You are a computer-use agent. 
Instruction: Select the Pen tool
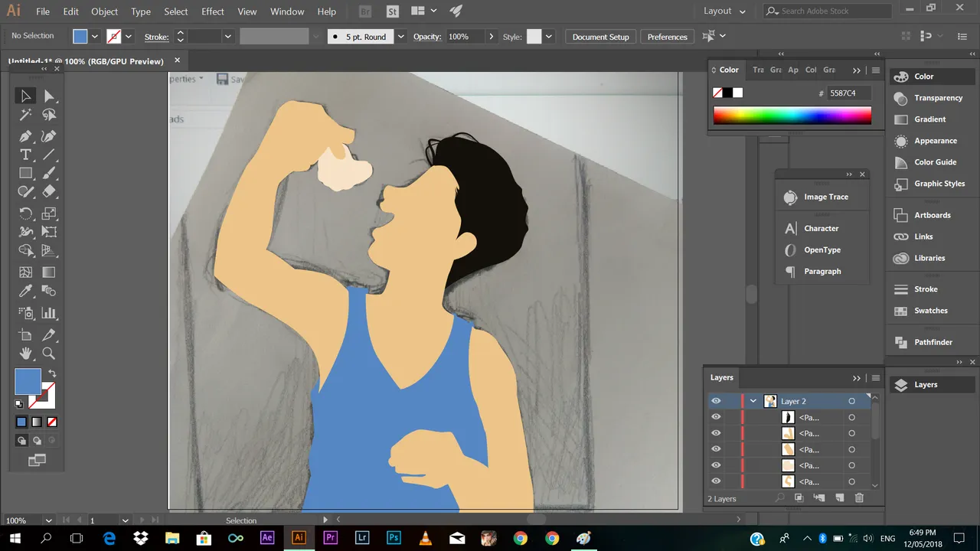pos(25,136)
